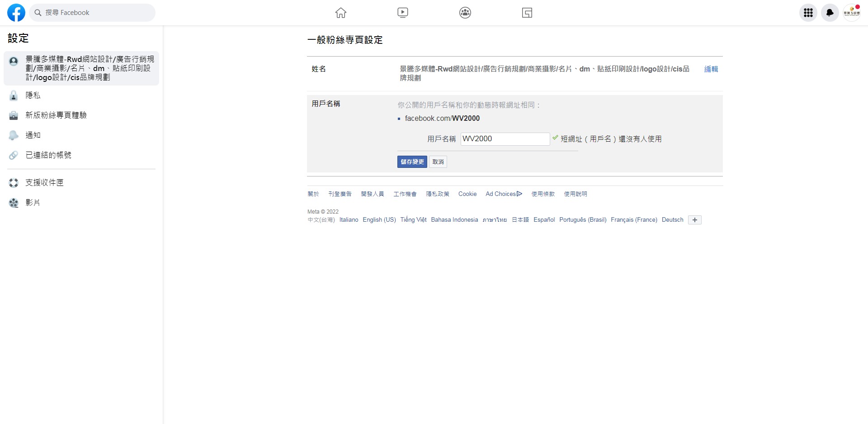Switch language to Deutsch
868x424 pixels.
tap(672, 220)
